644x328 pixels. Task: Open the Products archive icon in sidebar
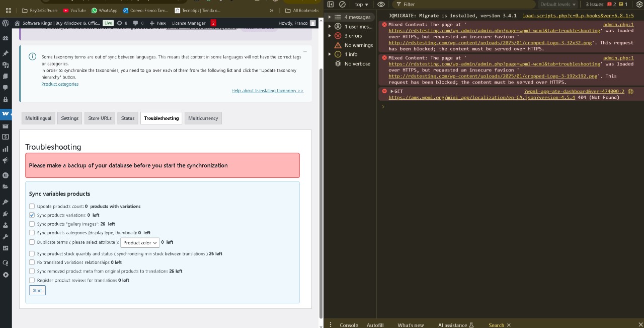pyautogui.click(x=6, y=126)
